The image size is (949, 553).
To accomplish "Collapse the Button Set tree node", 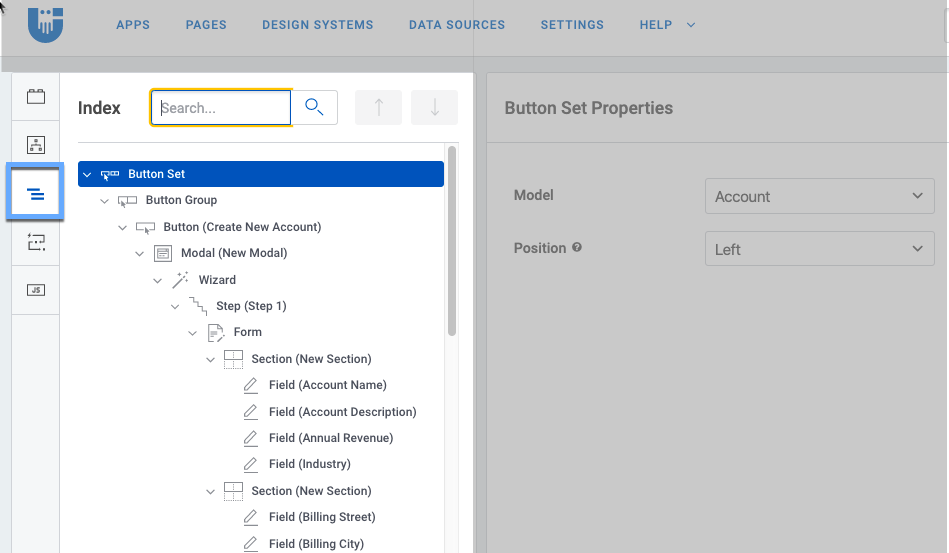I will click(87, 174).
